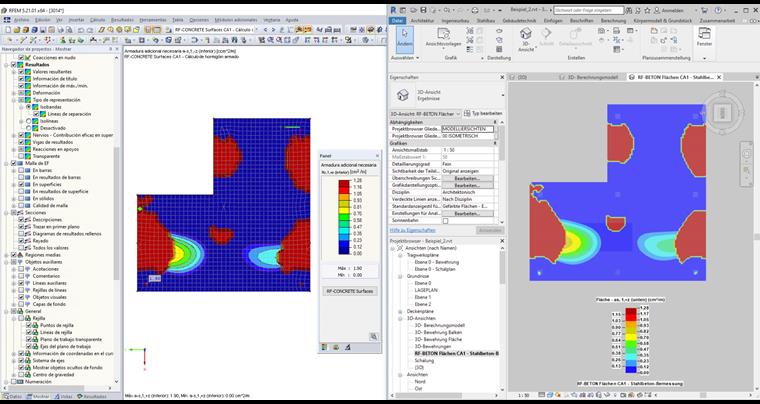This screenshot has width=760, height=404.
Task: Click the 3D view house icon in Eigenschaften
Action: [x=402, y=95]
